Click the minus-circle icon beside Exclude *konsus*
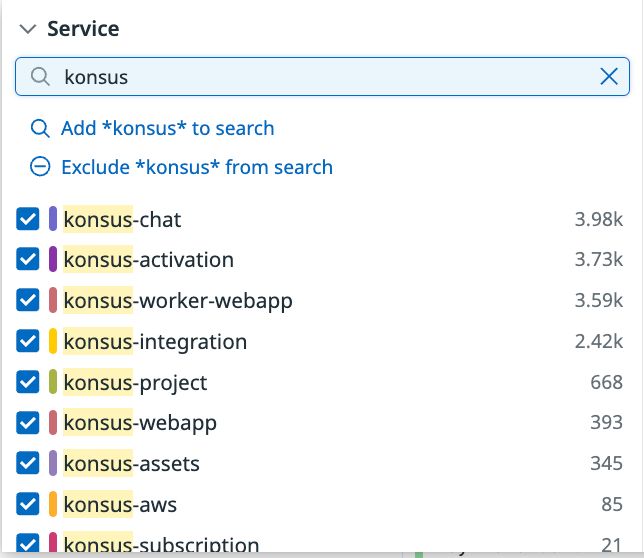Viewport: 644px width, 558px height. click(x=40, y=167)
